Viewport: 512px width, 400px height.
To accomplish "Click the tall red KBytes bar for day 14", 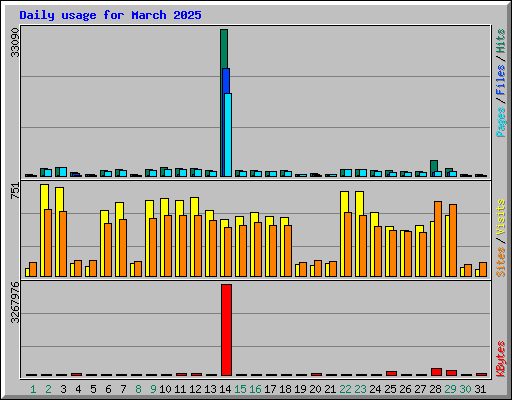I will [x=226, y=330].
